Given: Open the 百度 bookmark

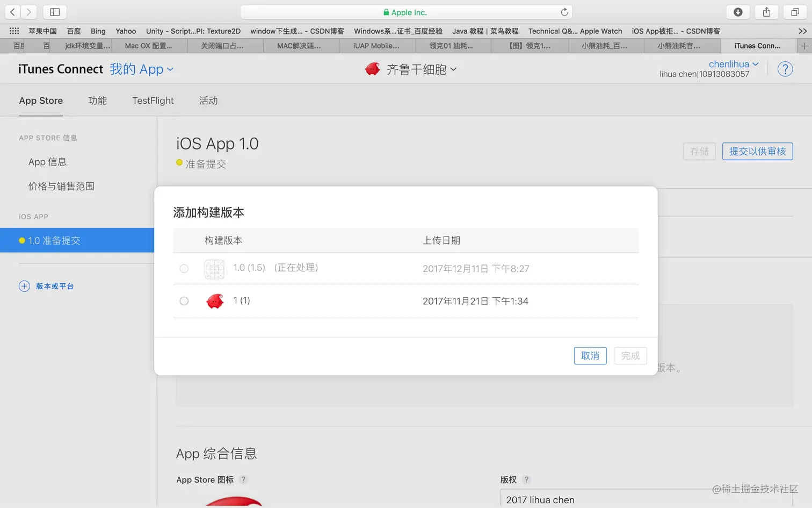Looking at the screenshot, I should pyautogui.click(x=74, y=31).
